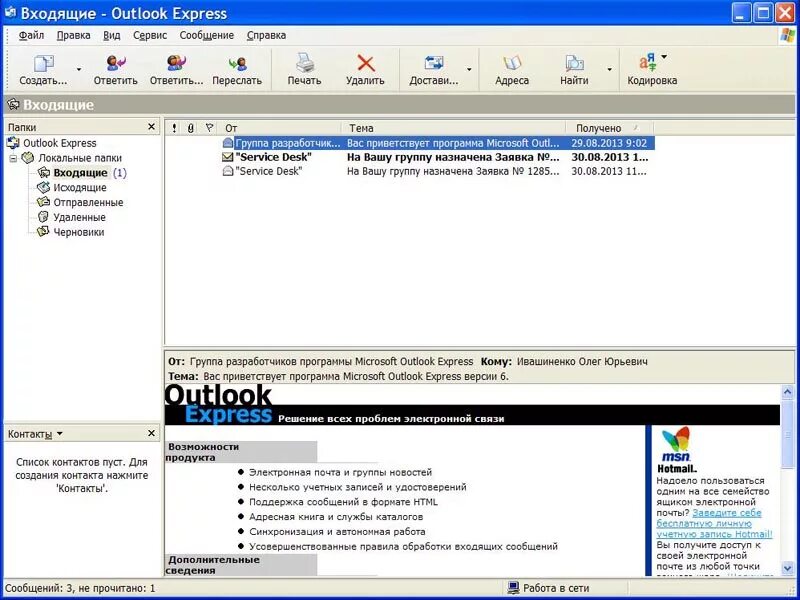
Task: Click the opened envelope icon of Заявка № 1285 message
Action: pos(228,171)
